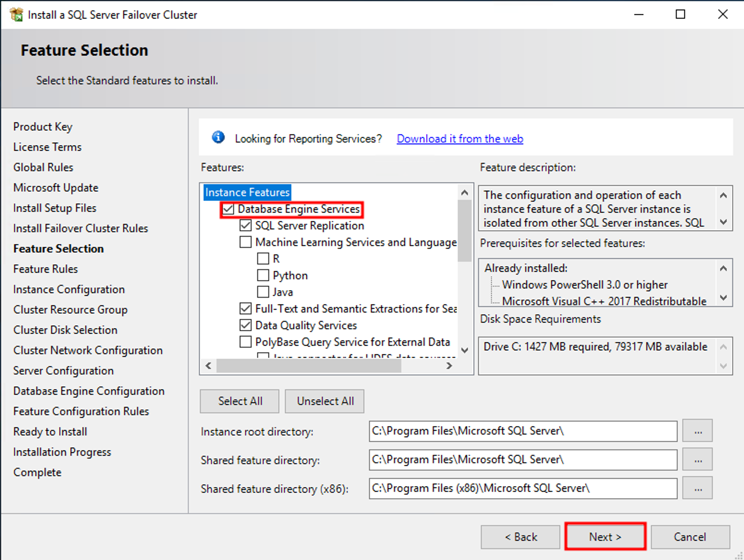744x560 pixels.
Task: Go back with the Back button
Action: (520, 537)
